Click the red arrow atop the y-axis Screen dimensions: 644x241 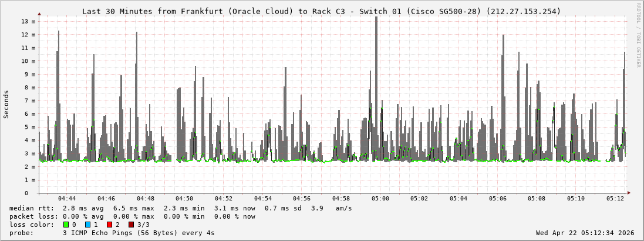(39, 14)
